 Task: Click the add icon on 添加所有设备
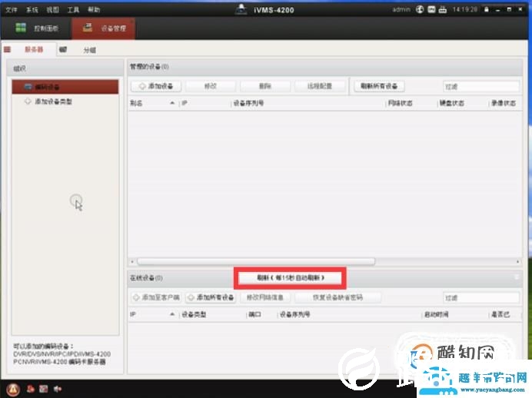[x=191, y=297]
